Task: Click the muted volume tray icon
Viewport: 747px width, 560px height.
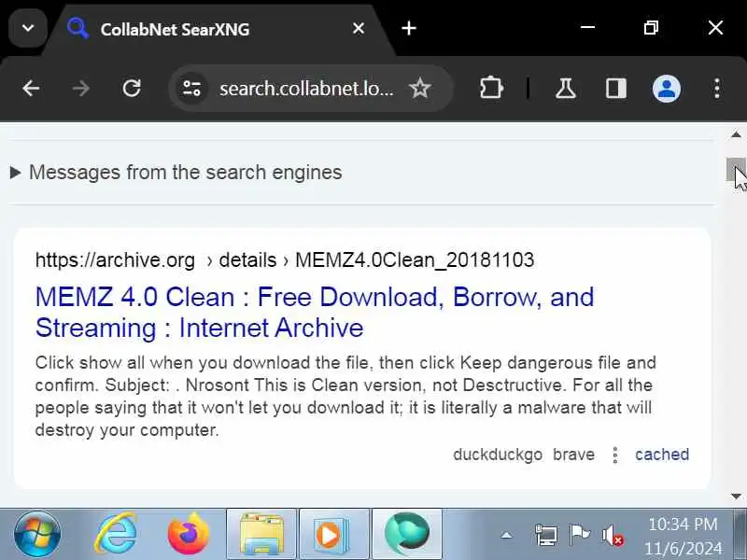Action: [613, 535]
